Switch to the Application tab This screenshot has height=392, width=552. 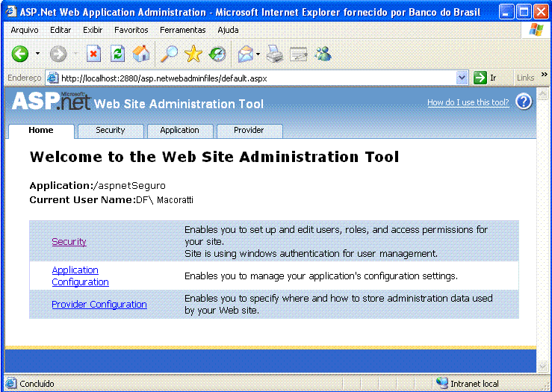coord(180,131)
